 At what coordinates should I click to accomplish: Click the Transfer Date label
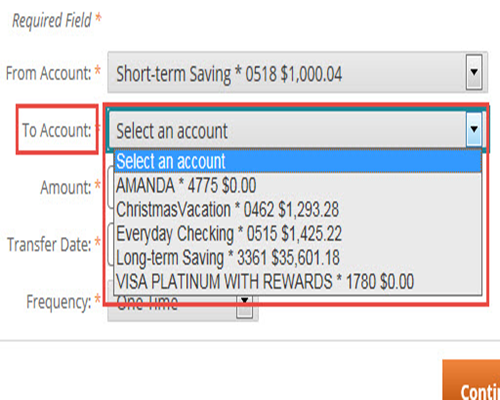point(49,244)
